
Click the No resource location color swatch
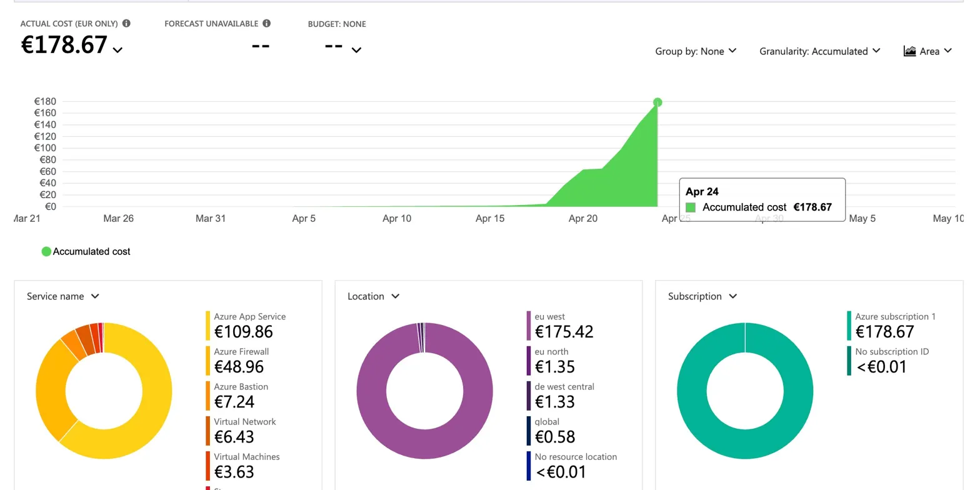click(529, 466)
